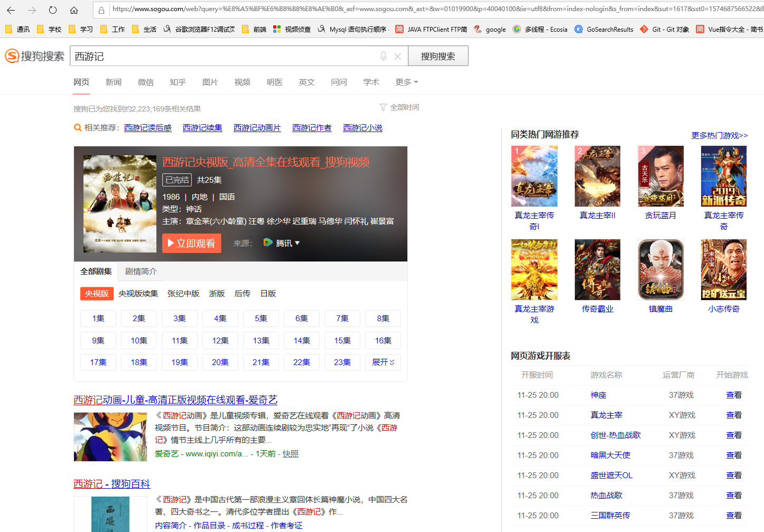Viewport: 764px width, 532px height.
Task: Open the google bookmark
Action: pos(490,29)
